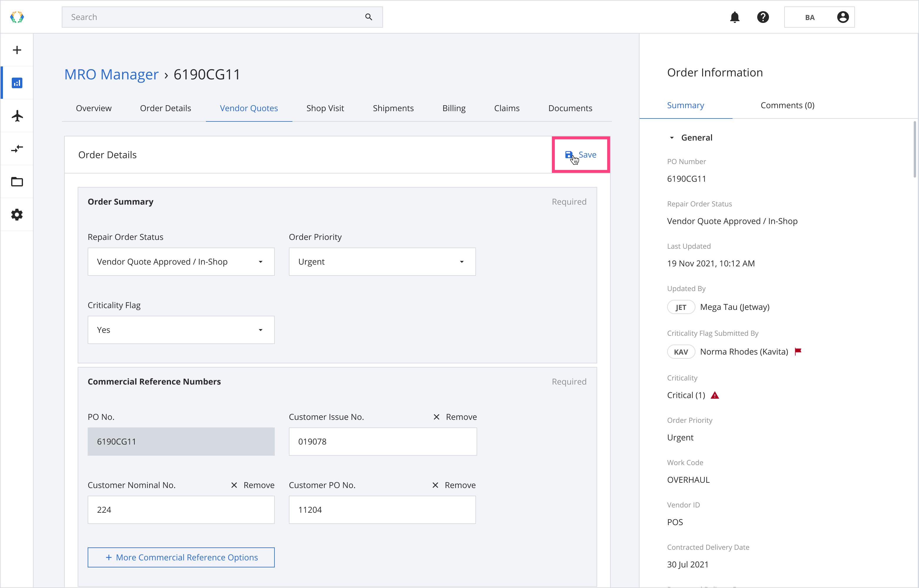
Task: Click Mega Tau (Jetway) name
Action: click(735, 307)
